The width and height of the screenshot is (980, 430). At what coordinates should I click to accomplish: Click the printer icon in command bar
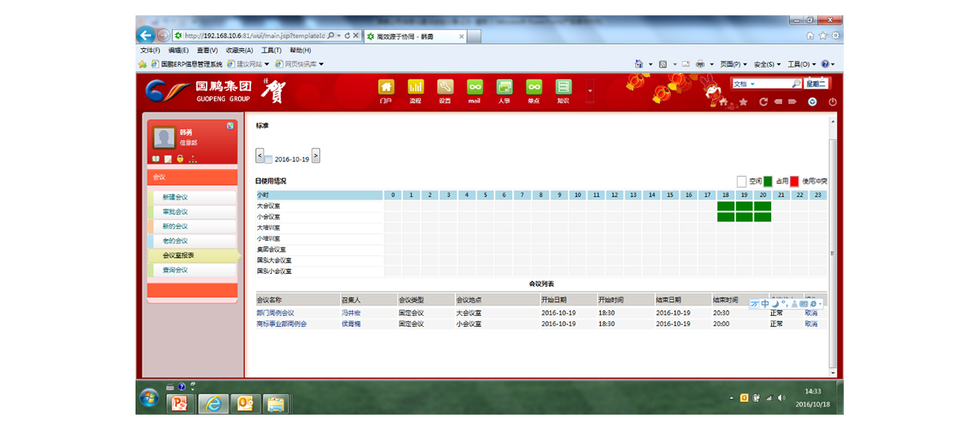pos(701,64)
